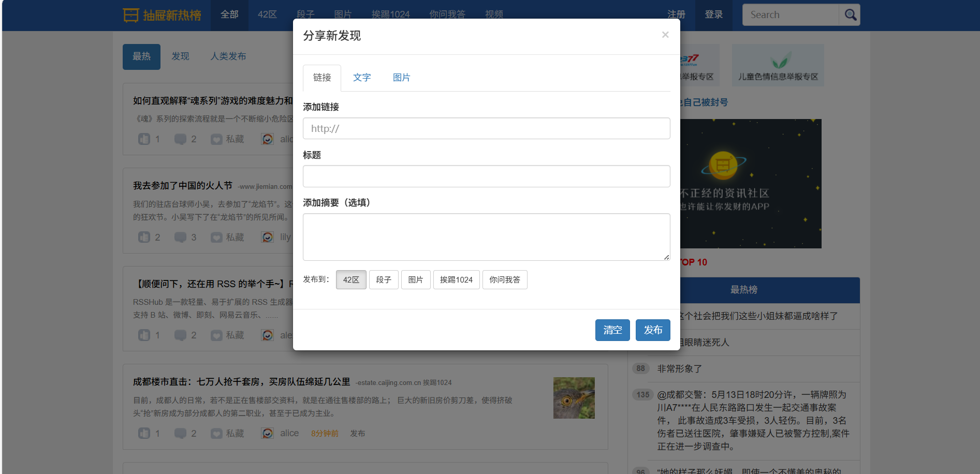Screen dimensions: 980x474
Task: Select 你问我答 publish category
Action: pos(505,280)
